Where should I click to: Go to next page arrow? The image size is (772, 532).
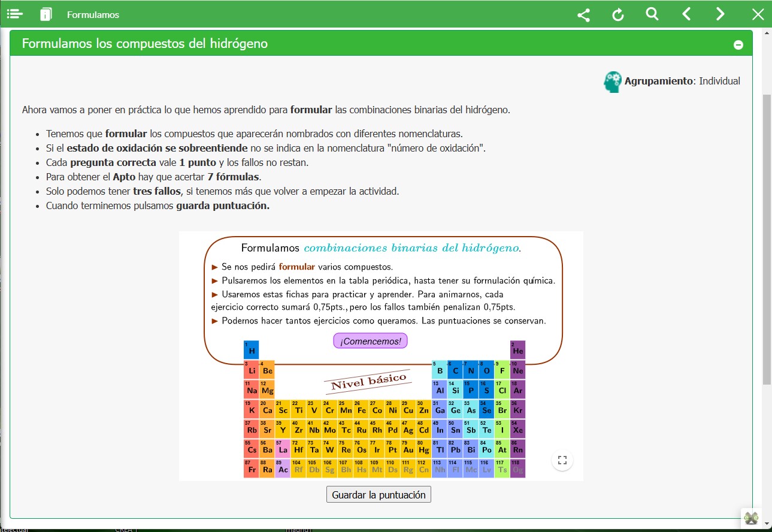click(720, 14)
